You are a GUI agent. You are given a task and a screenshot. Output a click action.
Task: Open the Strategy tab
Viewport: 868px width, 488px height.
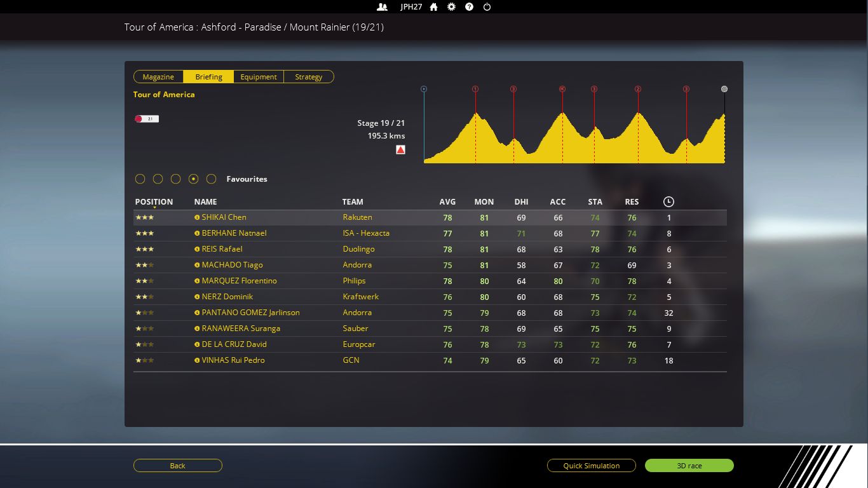(308, 77)
